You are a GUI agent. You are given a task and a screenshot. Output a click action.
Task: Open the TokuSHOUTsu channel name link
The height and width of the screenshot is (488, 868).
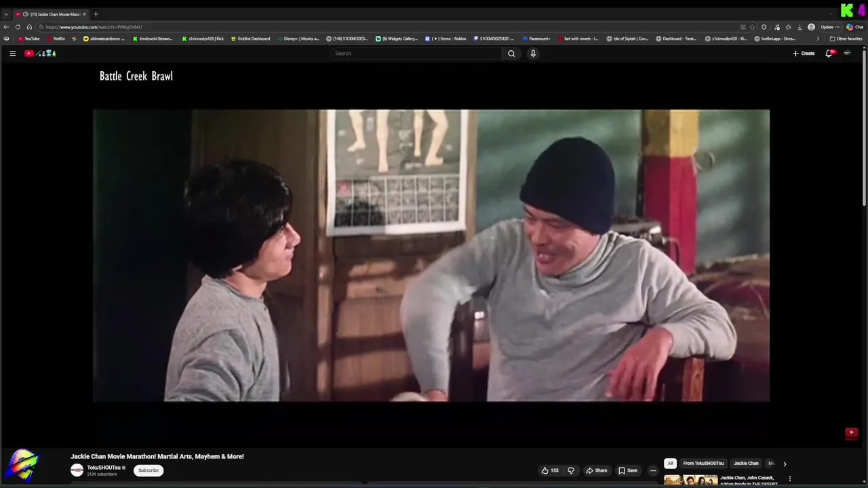pyautogui.click(x=104, y=468)
